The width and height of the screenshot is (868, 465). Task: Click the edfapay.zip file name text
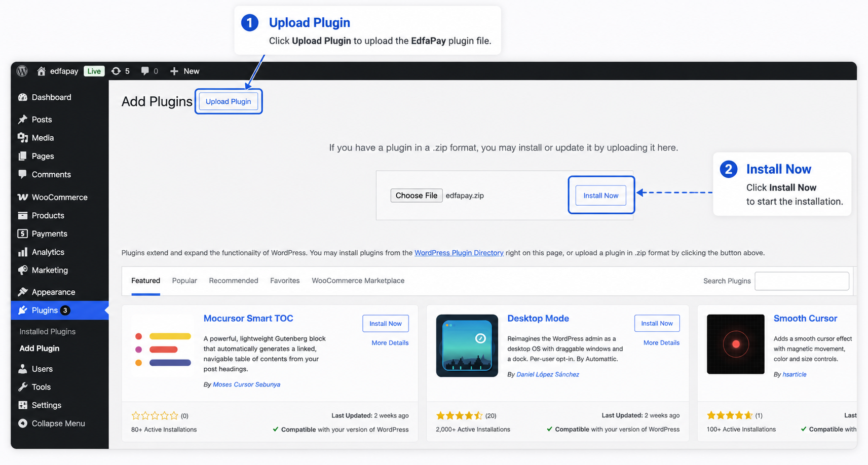coord(465,196)
